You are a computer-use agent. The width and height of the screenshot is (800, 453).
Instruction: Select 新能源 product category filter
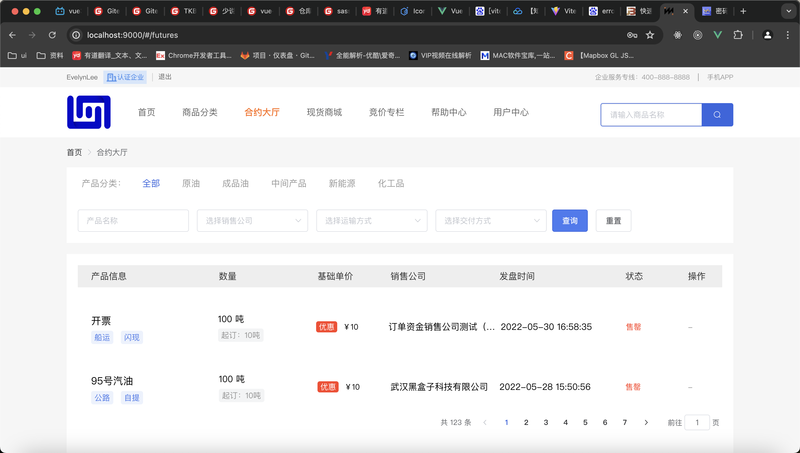(342, 184)
